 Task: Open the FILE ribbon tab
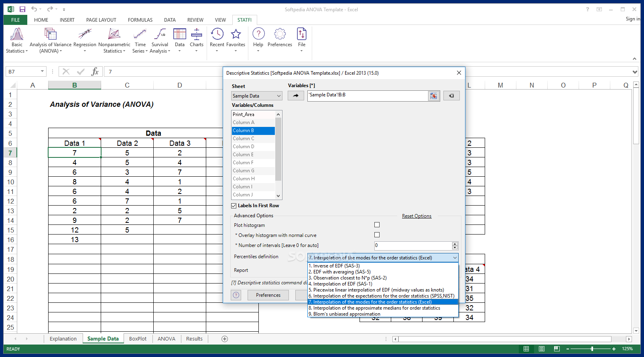coord(15,20)
